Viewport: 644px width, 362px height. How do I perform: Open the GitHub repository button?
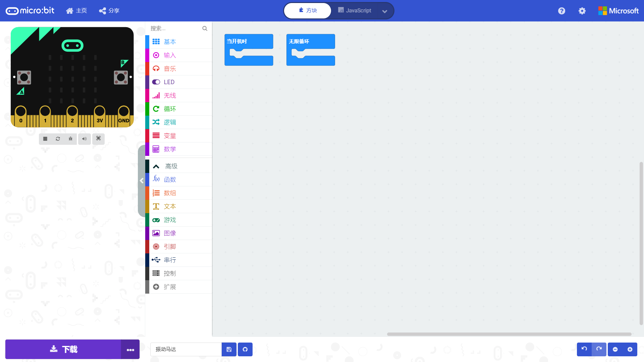pos(245,349)
